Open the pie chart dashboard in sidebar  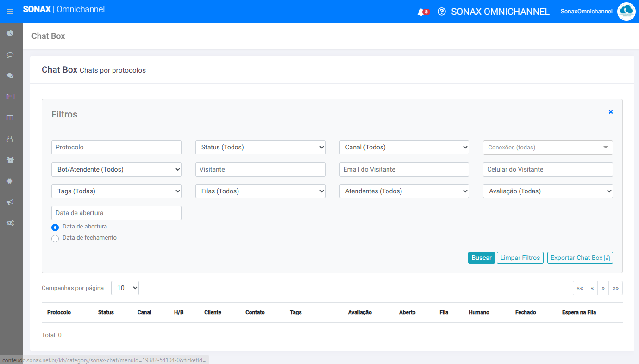10,33
